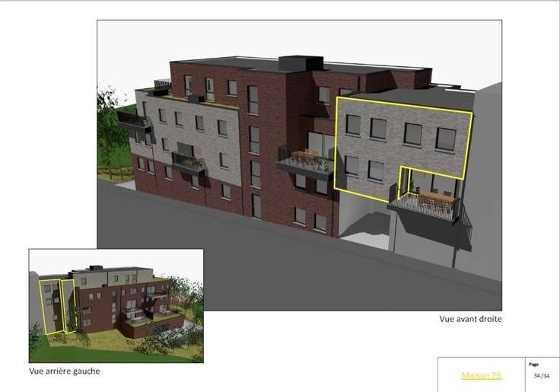Select the small rear-left view thumbnail
The height and width of the screenshot is (392, 560).
(x=116, y=305)
